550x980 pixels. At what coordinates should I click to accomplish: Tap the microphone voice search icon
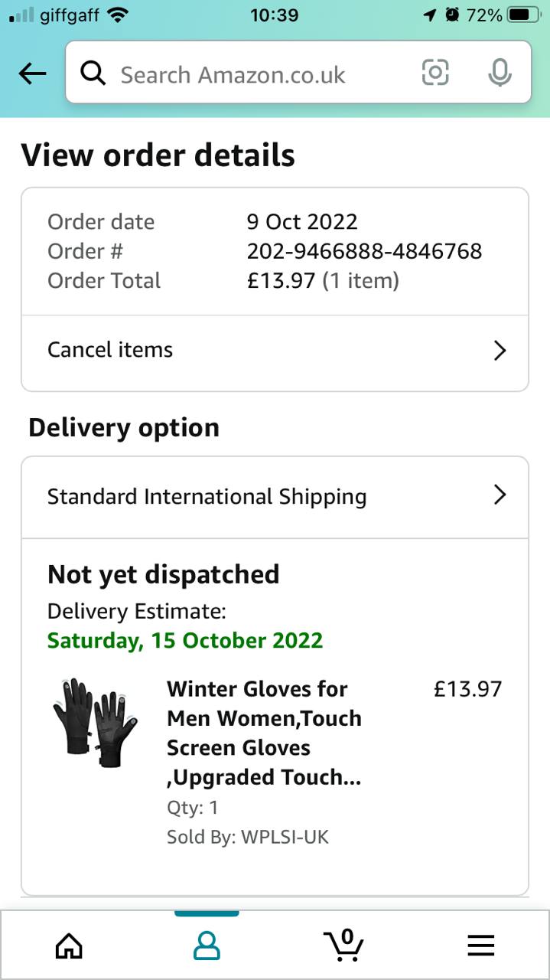(500, 73)
